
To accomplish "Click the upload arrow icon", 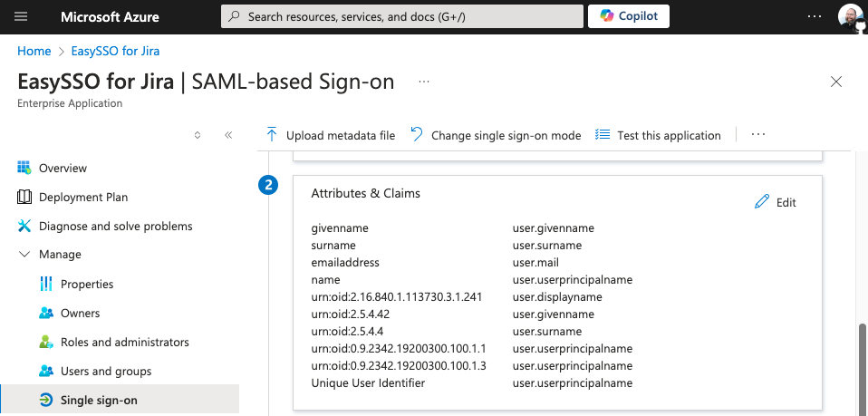I will pos(271,135).
